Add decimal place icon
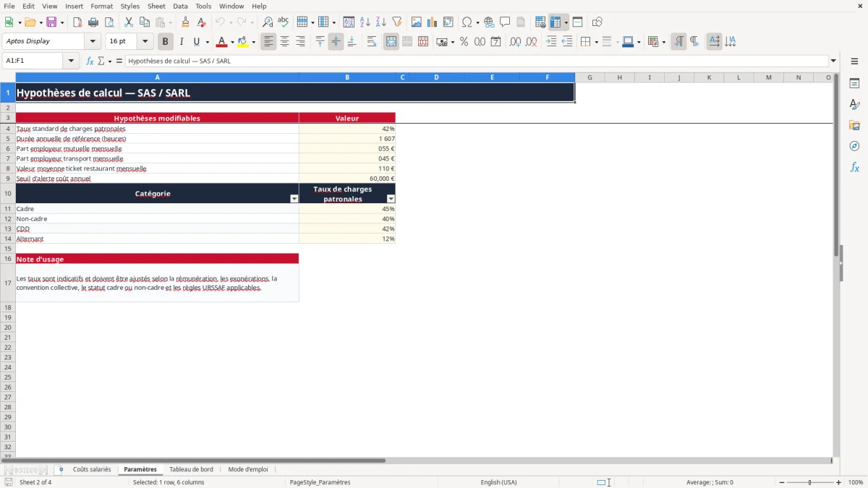This screenshot has width=868, height=488. [515, 42]
